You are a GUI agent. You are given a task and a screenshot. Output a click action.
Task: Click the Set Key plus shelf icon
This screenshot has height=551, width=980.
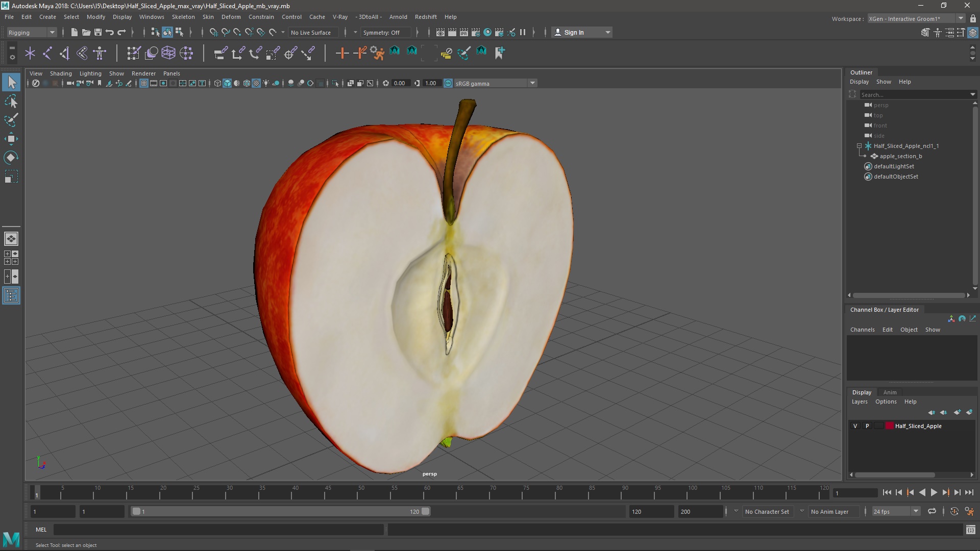click(342, 53)
